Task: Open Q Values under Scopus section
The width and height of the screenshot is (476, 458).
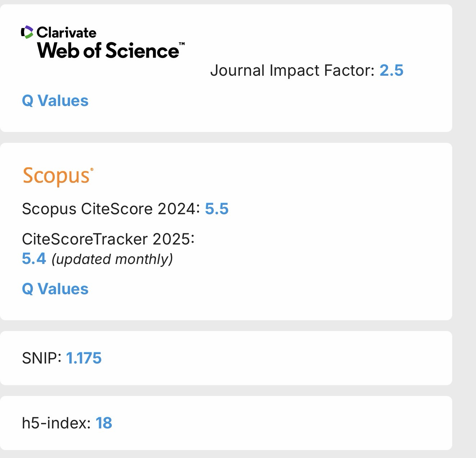Action: coord(55,289)
